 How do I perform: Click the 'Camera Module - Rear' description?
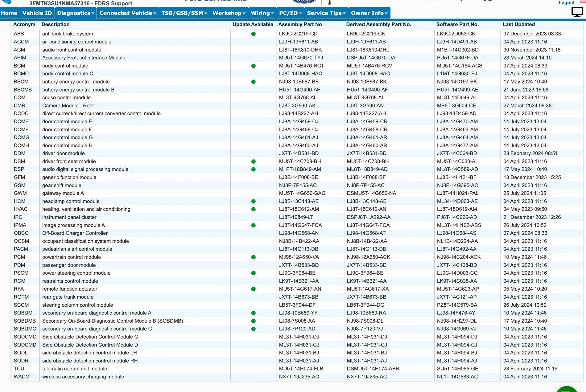pos(68,105)
